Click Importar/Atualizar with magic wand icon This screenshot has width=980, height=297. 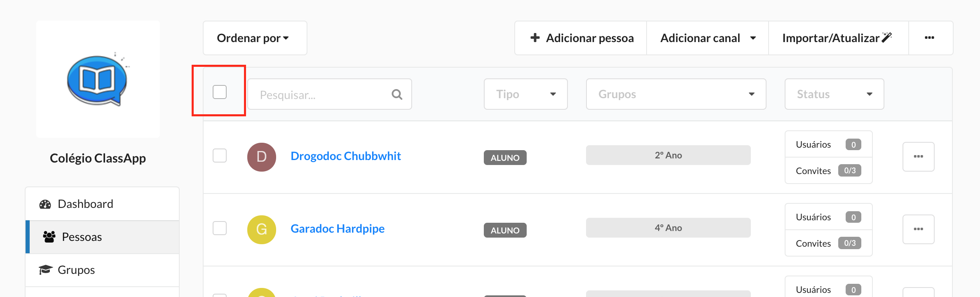point(838,38)
